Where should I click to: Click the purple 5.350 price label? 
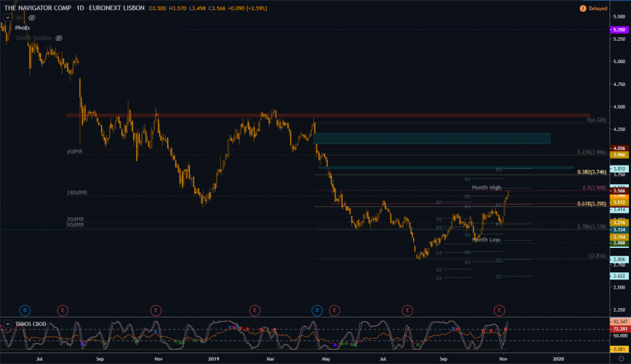pyautogui.click(x=620, y=30)
